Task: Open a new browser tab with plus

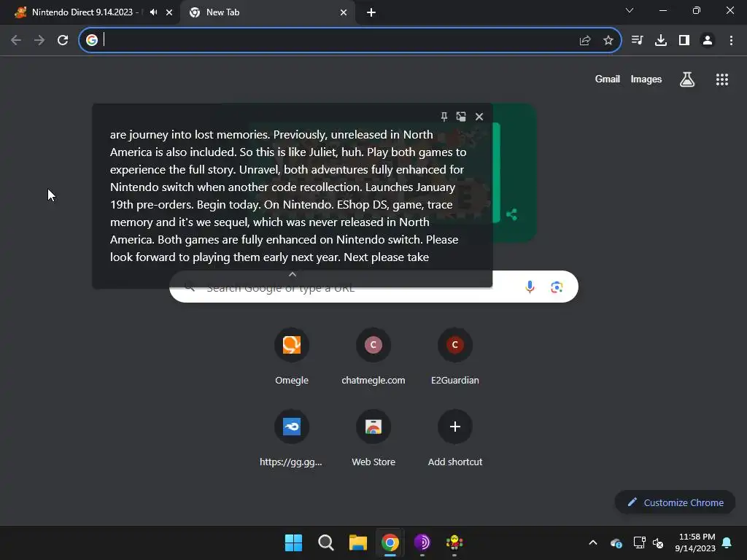Action: tap(371, 12)
